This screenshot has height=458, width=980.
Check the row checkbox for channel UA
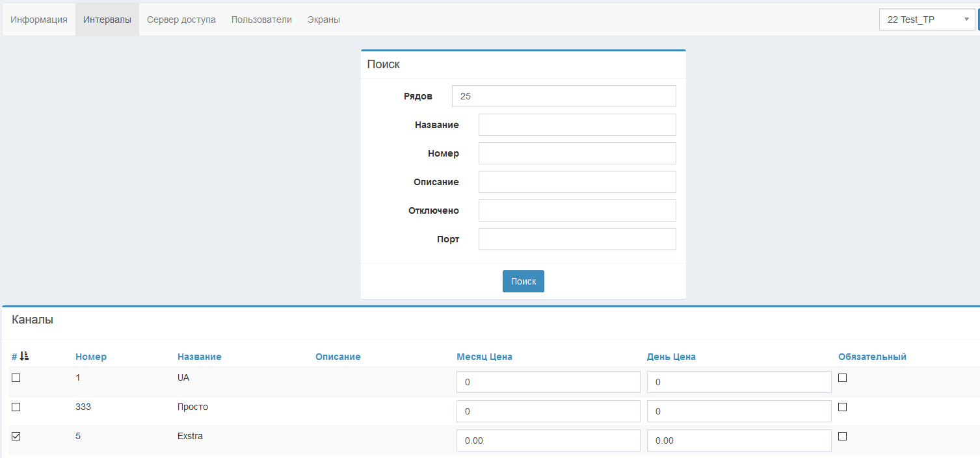pyautogui.click(x=16, y=378)
